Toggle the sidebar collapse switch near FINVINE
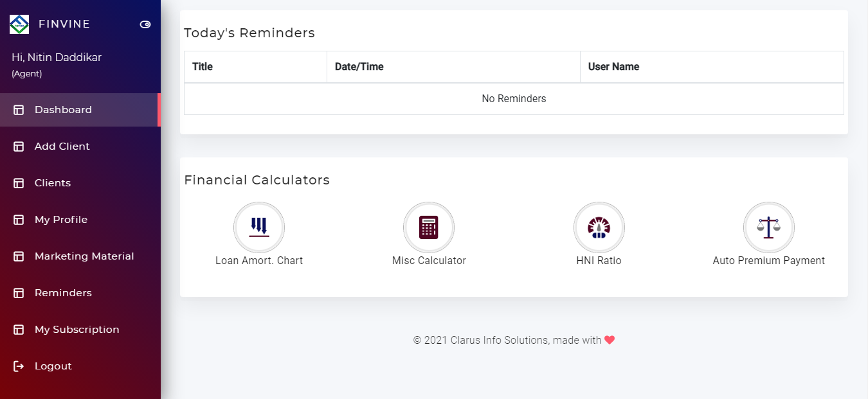868x399 pixels. pos(145,24)
